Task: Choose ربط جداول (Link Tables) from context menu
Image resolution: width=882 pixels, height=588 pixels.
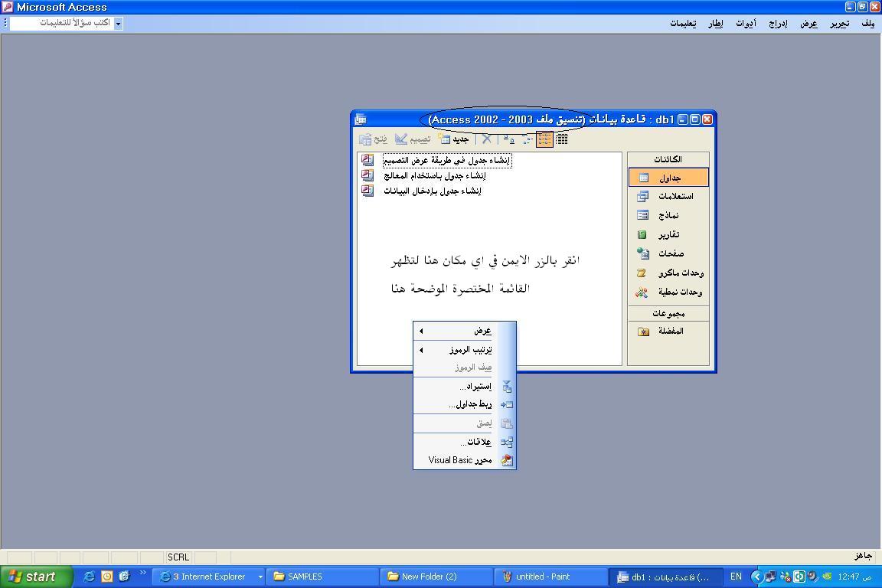Action: click(465, 404)
